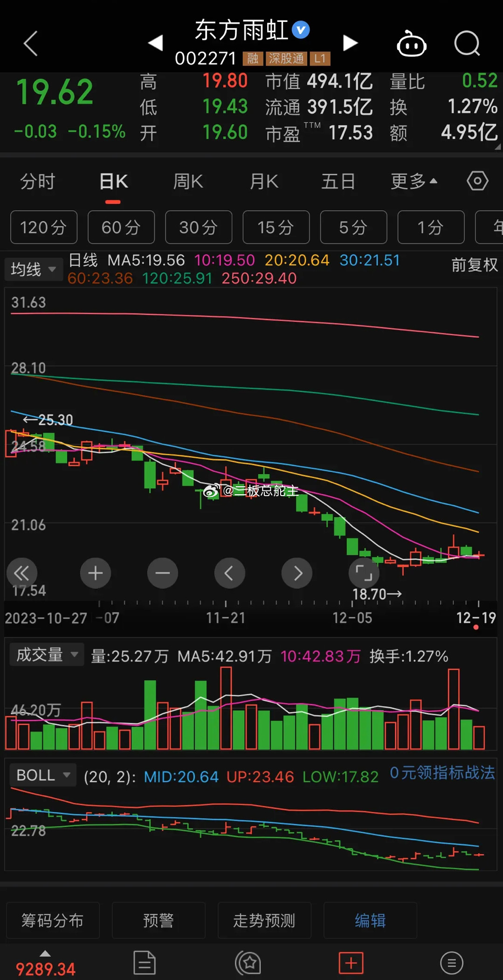Open 预警 alert settings
The image size is (503, 980).
[x=158, y=920]
